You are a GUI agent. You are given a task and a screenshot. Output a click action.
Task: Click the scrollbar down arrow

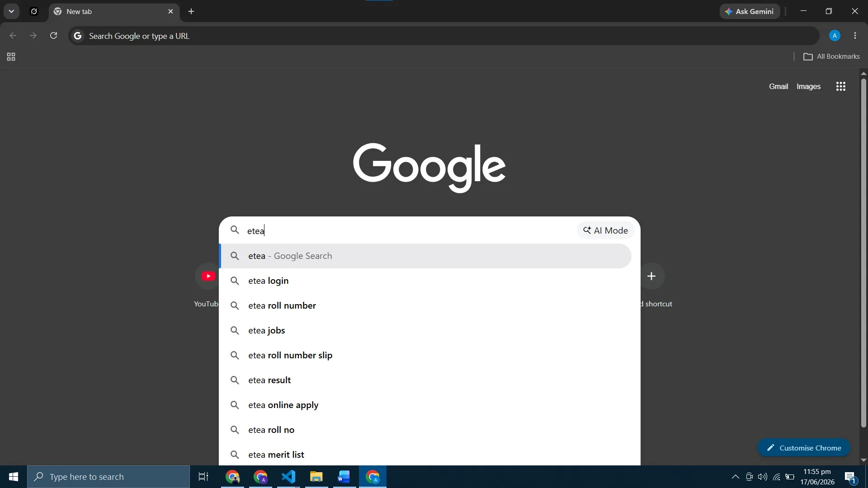tap(863, 460)
